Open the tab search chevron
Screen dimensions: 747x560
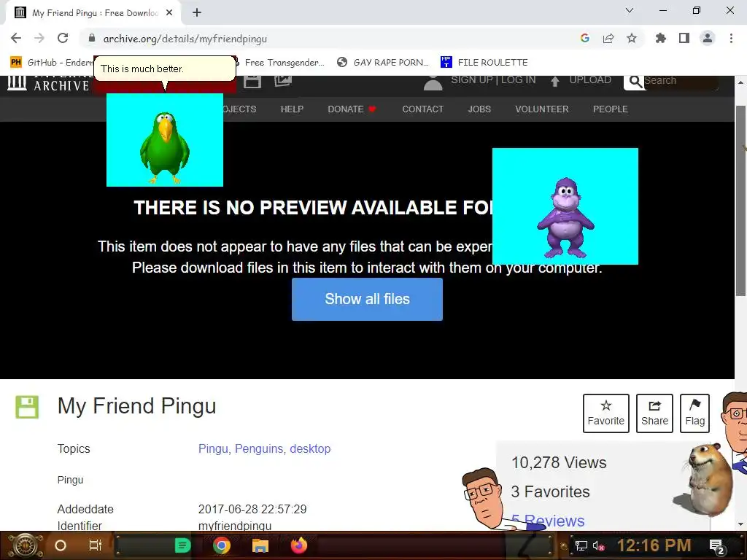click(630, 10)
